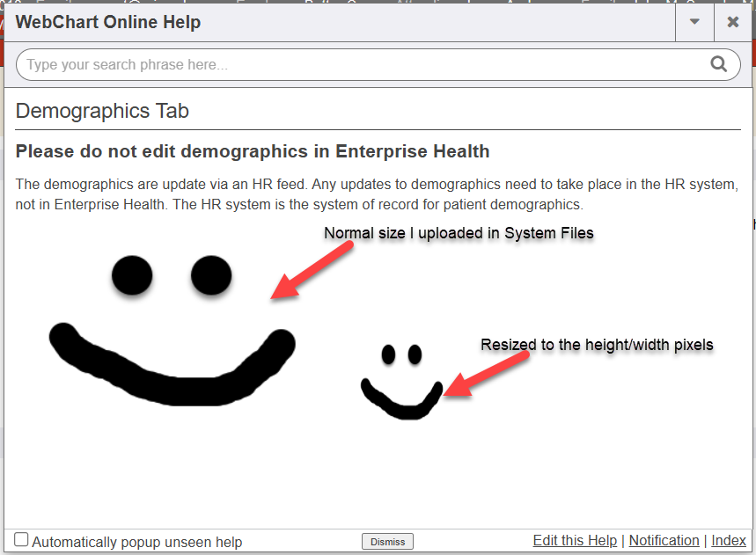756x555 pixels.
Task: Enable Automatically popup unseen help checkbox
Action: (22, 540)
